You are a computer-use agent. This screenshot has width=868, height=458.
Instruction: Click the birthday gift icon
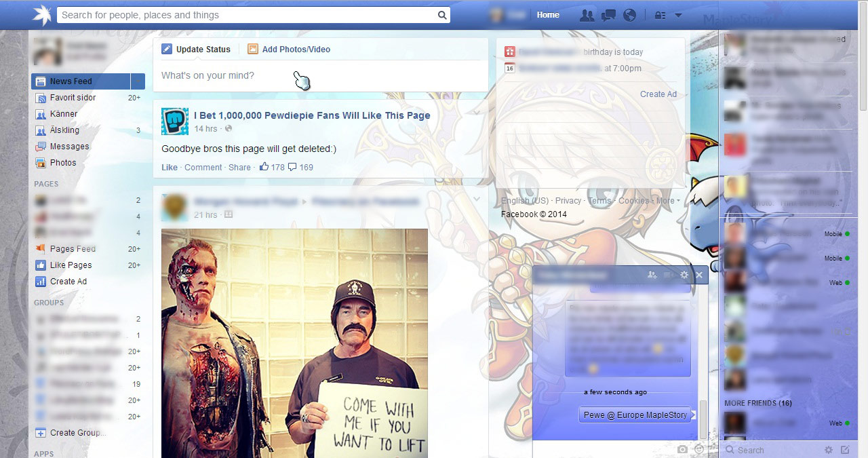510,52
